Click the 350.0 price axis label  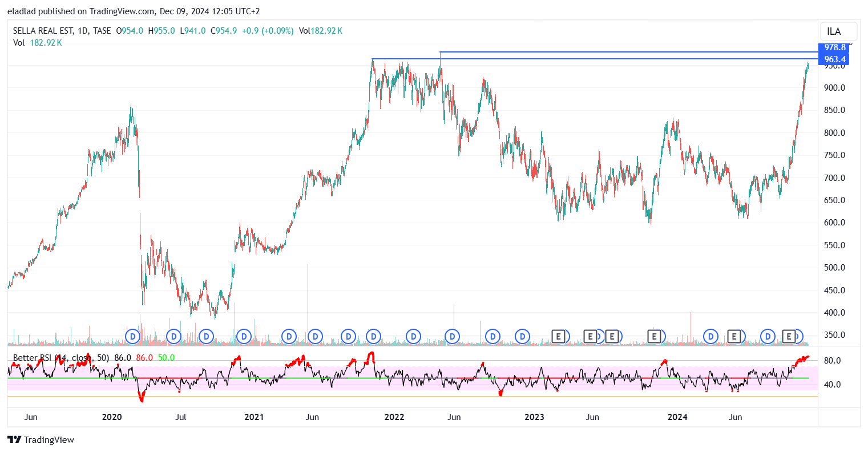[x=834, y=335]
